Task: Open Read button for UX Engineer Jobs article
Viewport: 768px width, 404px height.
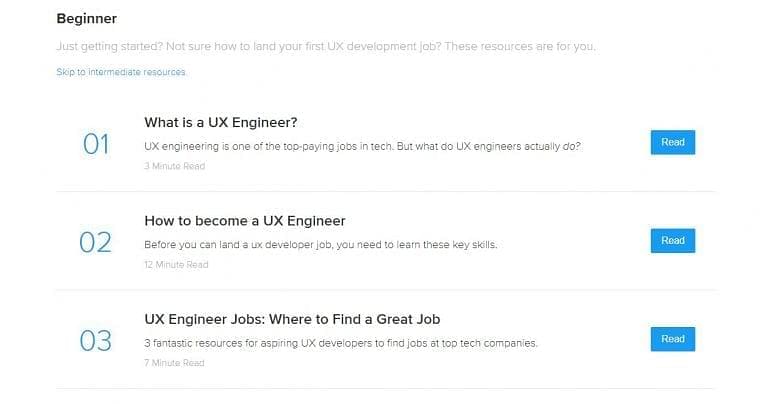Action: click(x=672, y=339)
